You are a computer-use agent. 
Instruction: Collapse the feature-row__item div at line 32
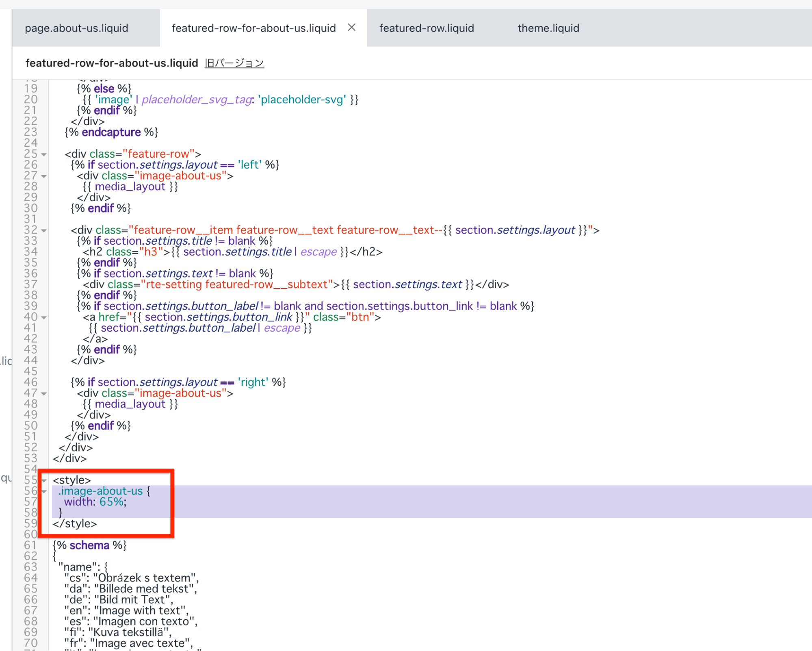[44, 230]
